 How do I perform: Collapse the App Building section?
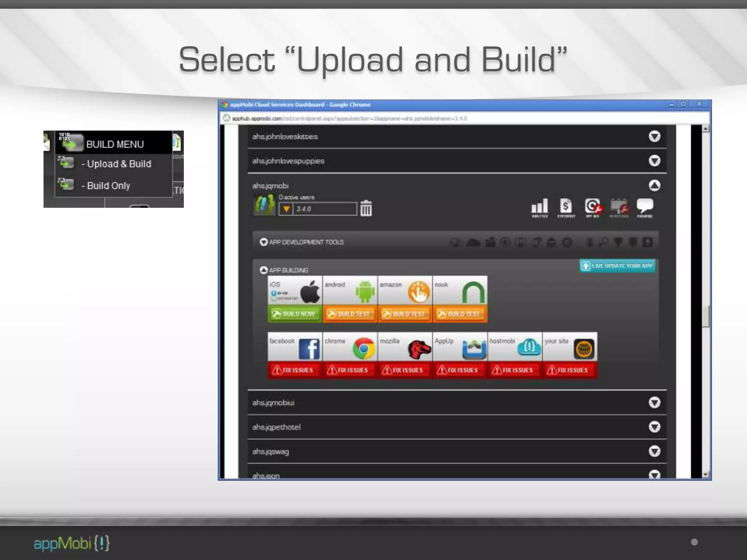coord(264,270)
